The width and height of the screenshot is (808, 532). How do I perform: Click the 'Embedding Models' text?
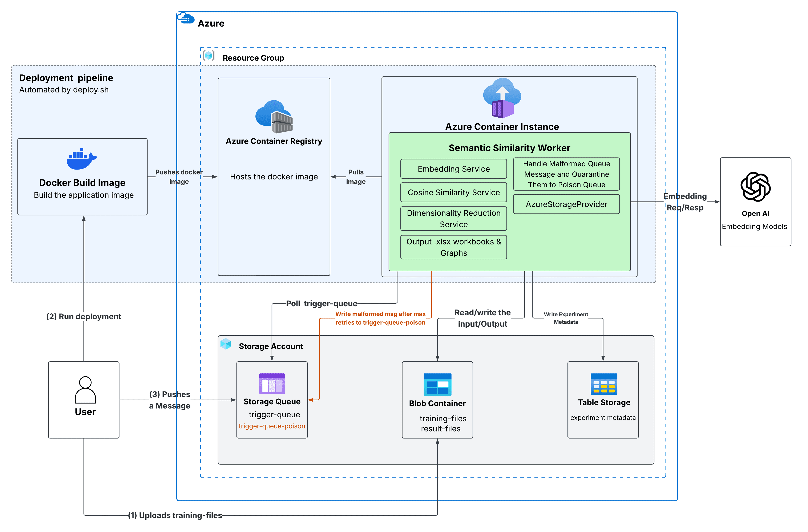coord(754,226)
